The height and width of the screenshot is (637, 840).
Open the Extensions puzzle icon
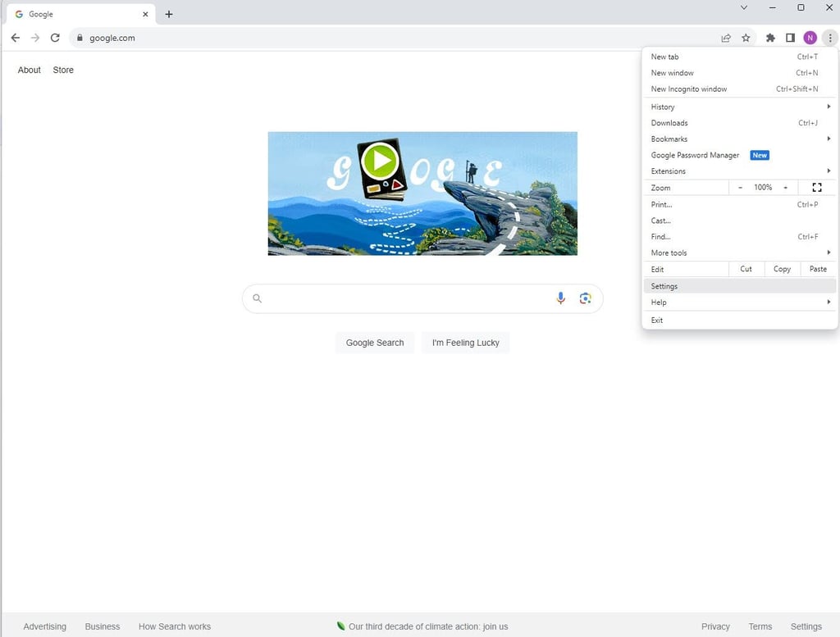[770, 38]
